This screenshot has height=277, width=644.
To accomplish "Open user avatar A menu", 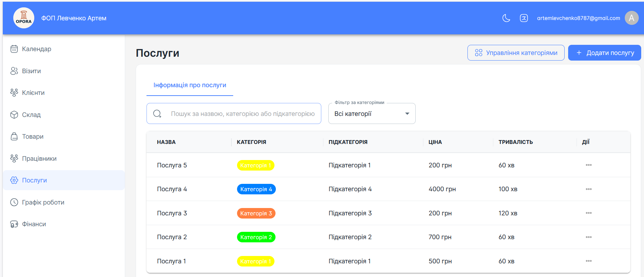I will tap(631, 18).
